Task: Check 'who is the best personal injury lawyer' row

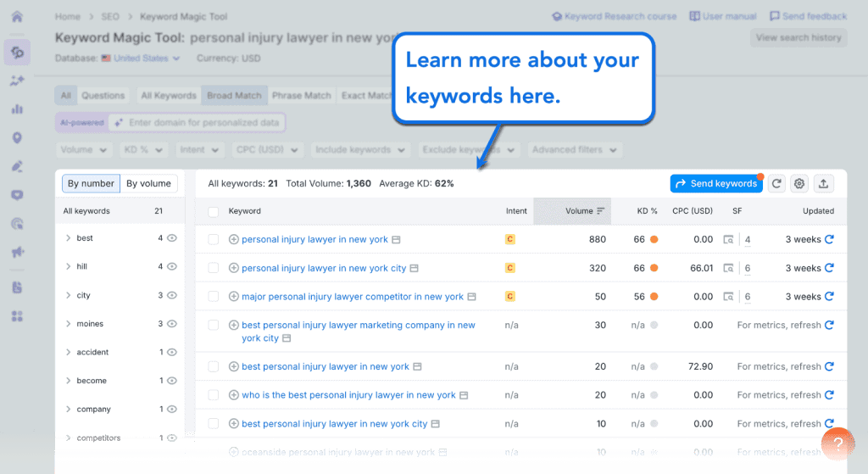Action: pyautogui.click(x=213, y=395)
